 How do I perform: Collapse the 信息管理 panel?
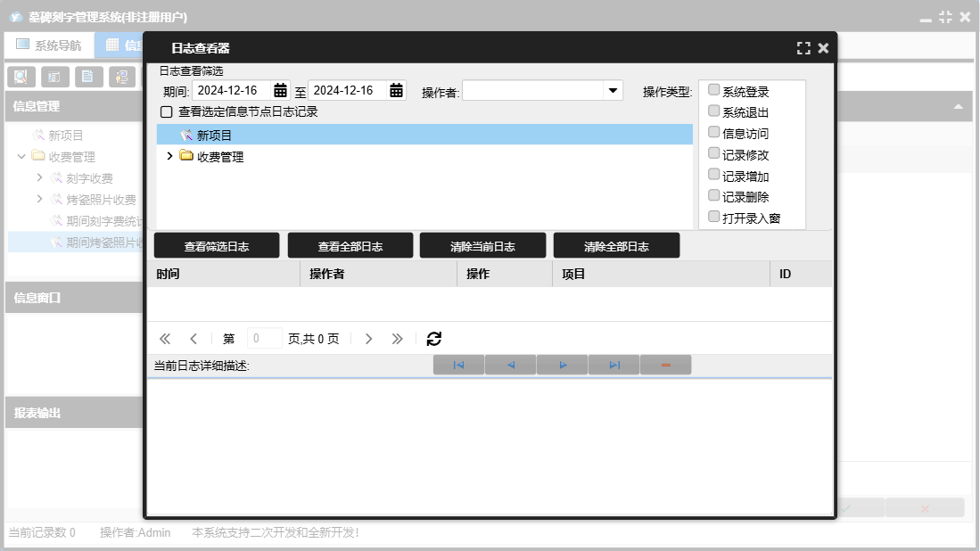959,106
